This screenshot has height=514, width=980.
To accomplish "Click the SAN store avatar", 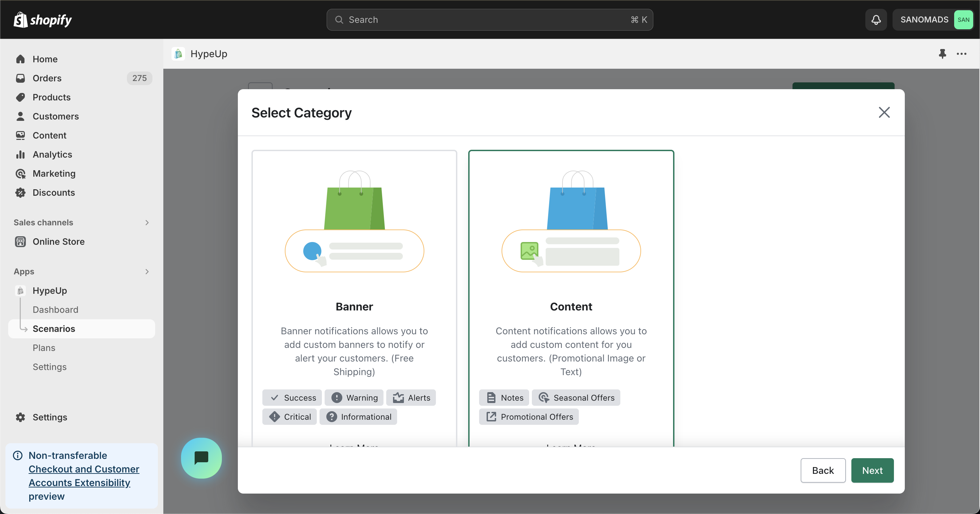I will point(963,20).
